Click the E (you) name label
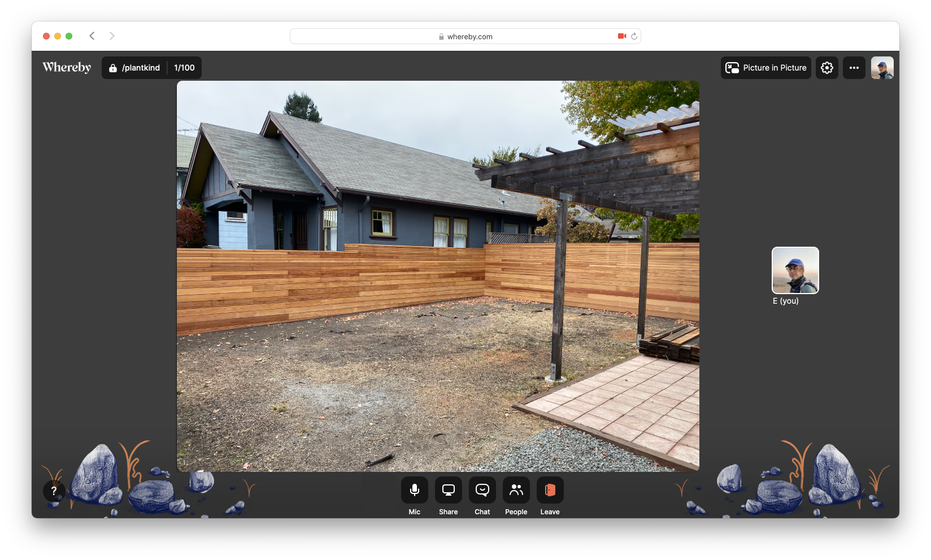931x560 pixels. point(785,301)
